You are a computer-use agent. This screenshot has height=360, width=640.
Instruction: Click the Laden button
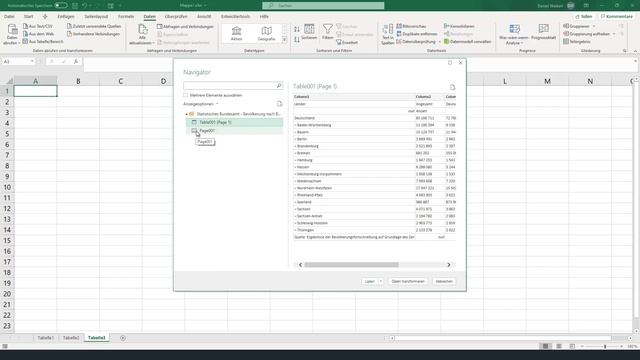[x=369, y=281]
